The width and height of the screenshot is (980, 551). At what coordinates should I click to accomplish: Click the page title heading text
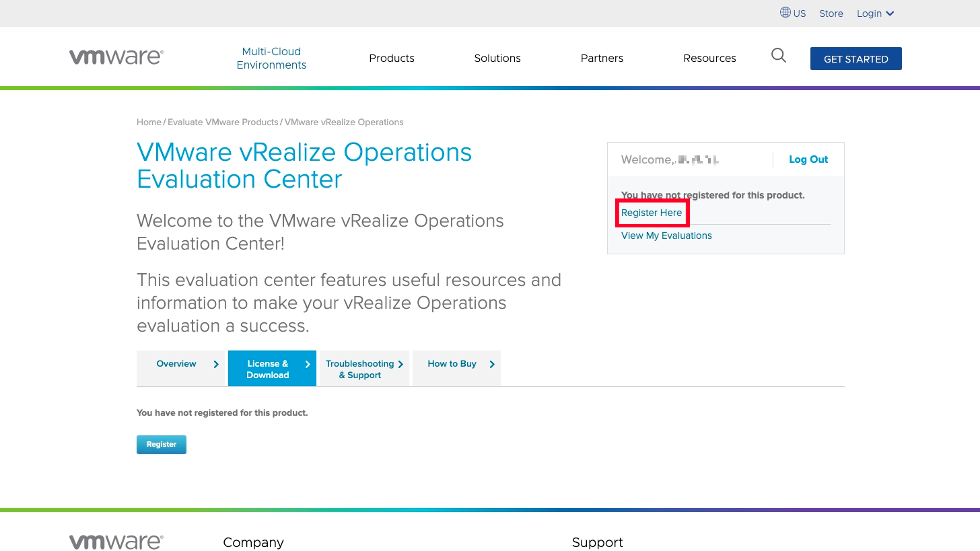point(304,166)
